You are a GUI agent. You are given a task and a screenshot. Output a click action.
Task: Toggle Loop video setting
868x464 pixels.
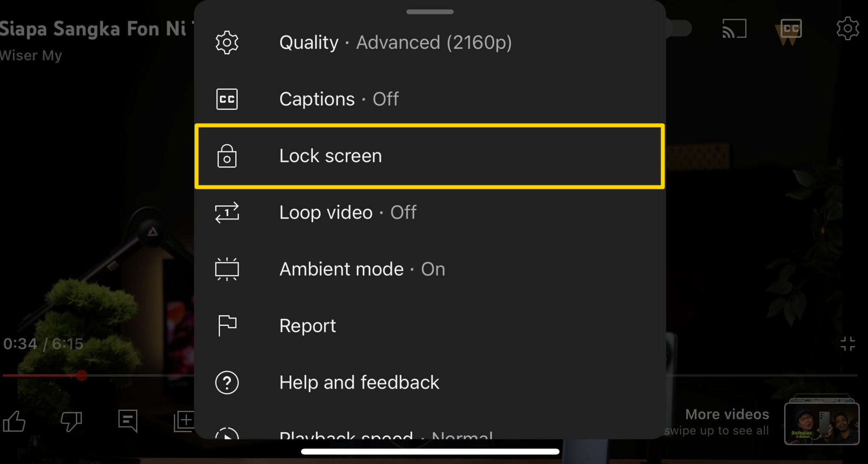[x=348, y=212]
